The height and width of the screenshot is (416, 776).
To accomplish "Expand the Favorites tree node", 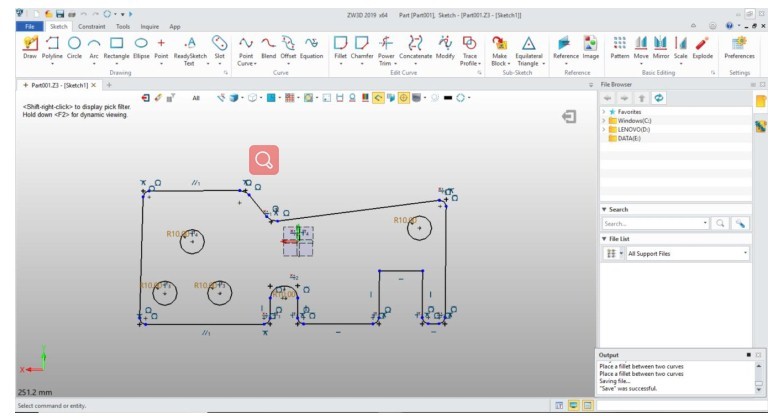I will [x=603, y=112].
